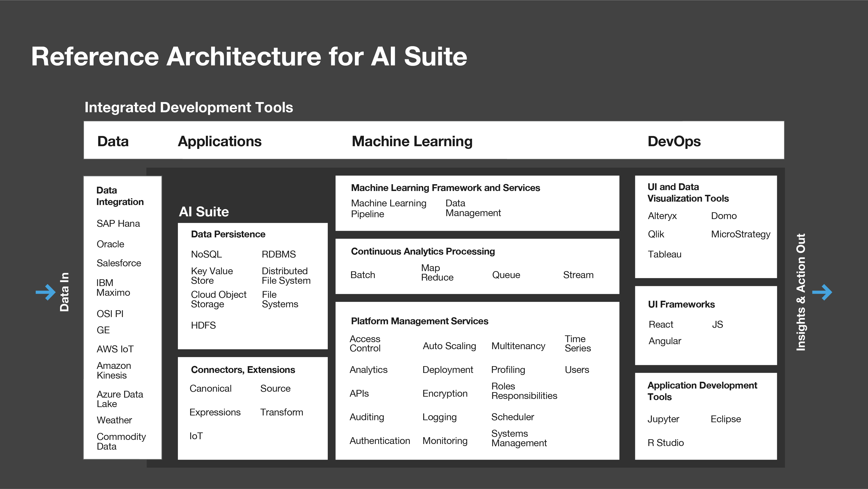
Task: Select the Machine Learning header tab
Action: tap(412, 141)
